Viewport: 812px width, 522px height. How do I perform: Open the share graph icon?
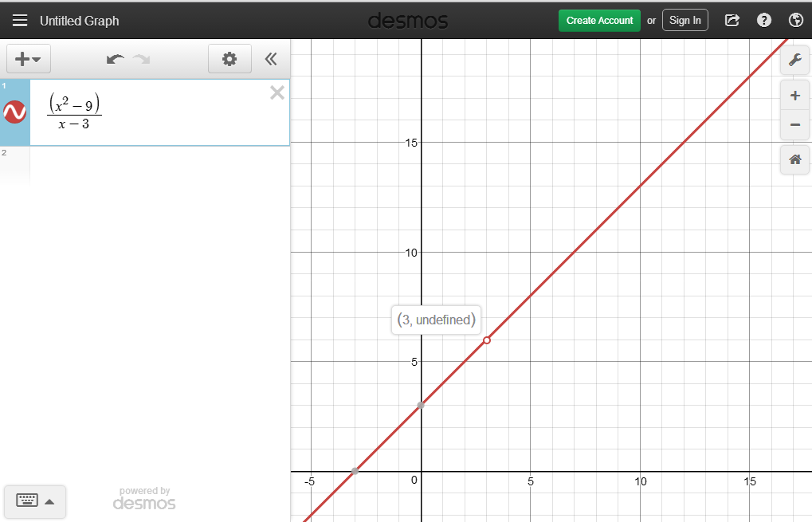point(732,21)
